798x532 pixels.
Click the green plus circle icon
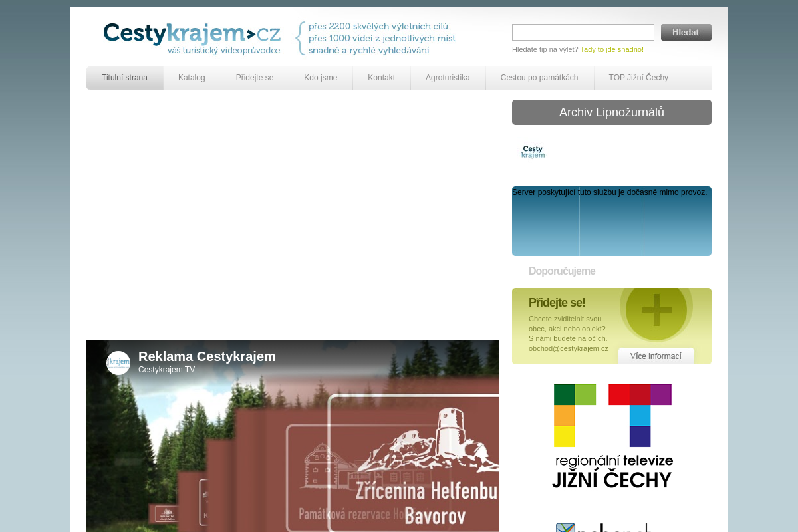pos(656,309)
